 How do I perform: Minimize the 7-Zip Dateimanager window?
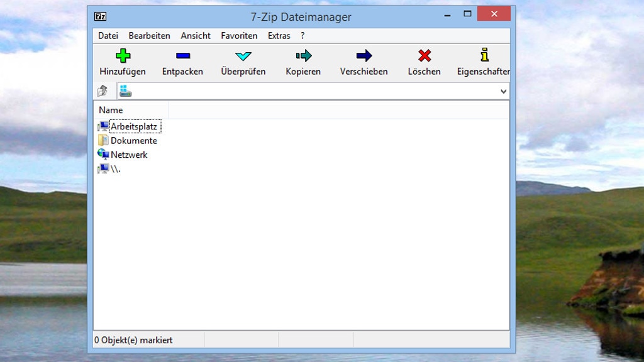pyautogui.click(x=447, y=15)
